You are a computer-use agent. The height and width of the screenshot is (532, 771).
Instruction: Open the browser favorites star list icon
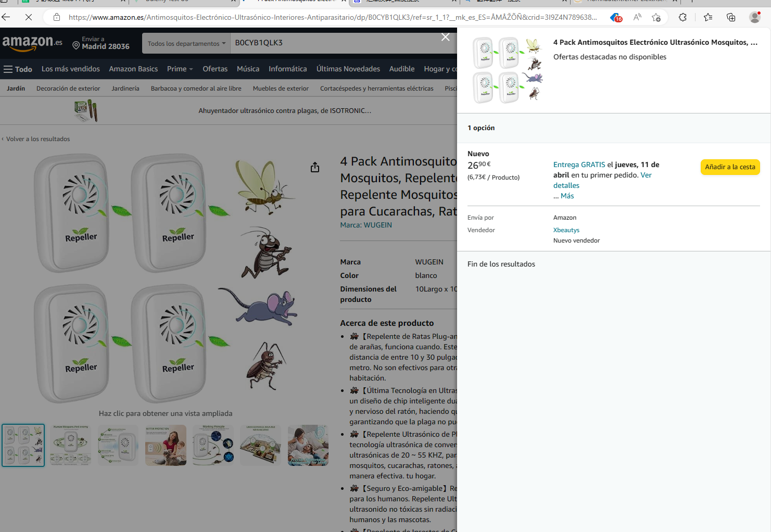[707, 17]
